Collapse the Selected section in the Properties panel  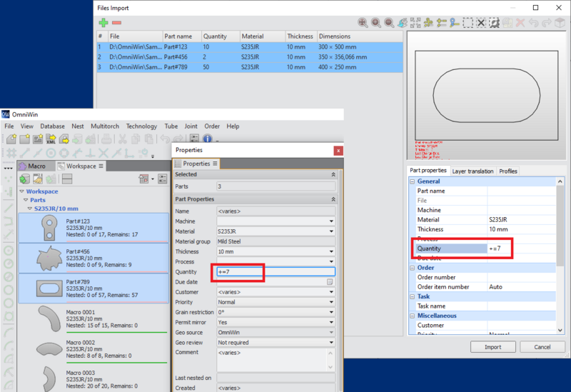click(333, 174)
